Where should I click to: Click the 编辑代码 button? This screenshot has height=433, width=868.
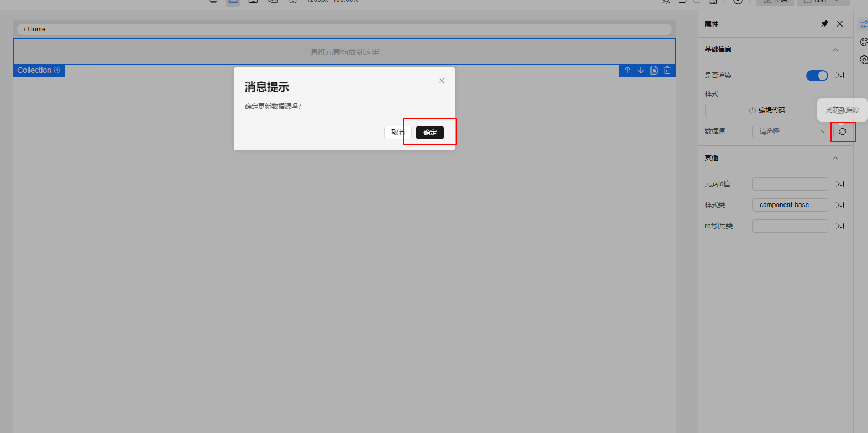pyautogui.click(x=767, y=110)
